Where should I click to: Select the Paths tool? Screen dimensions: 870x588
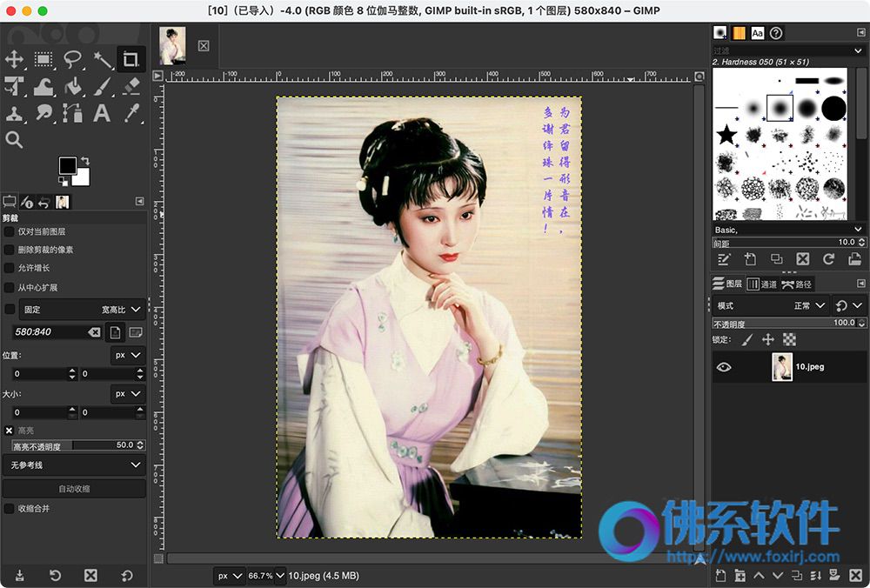[72, 114]
